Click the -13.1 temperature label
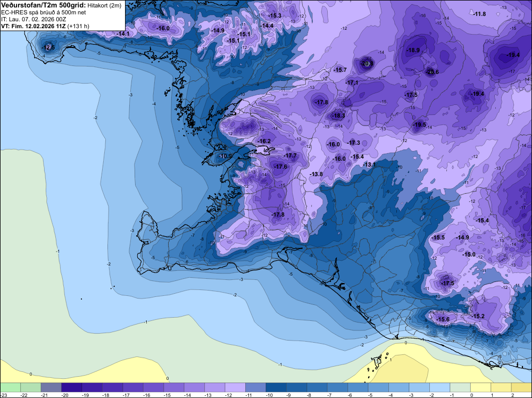The image size is (532, 398). pos(369,164)
